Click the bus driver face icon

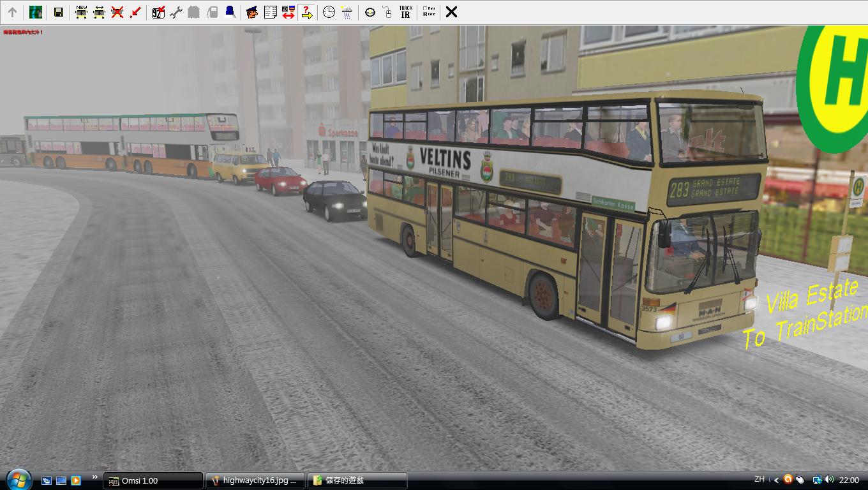(x=252, y=12)
